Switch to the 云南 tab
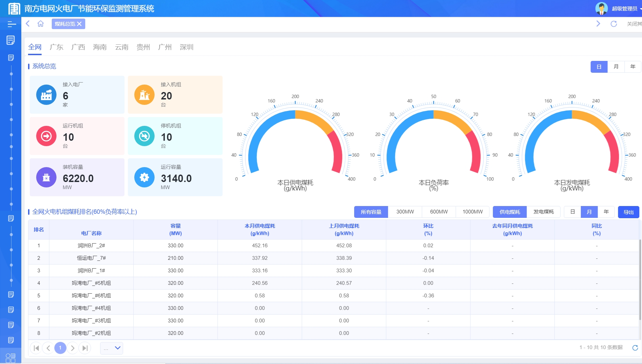The image size is (642, 364). (122, 47)
